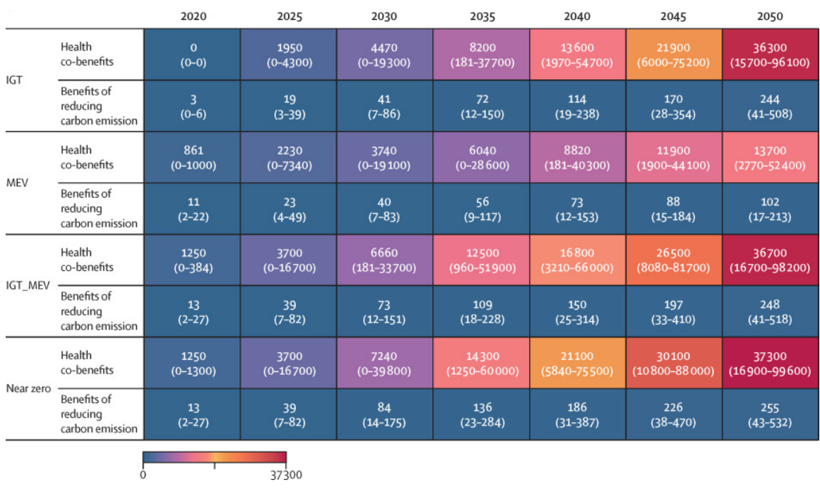Click the color scale gradient legend bar
Image resolution: width=820 pixels, height=504 pixels.
pos(214,457)
